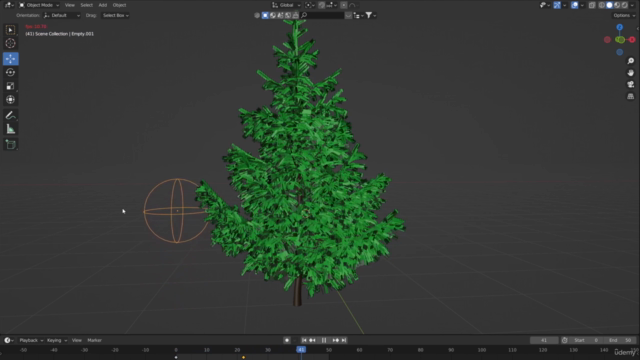Open the Playback menu

pyautogui.click(x=31, y=340)
